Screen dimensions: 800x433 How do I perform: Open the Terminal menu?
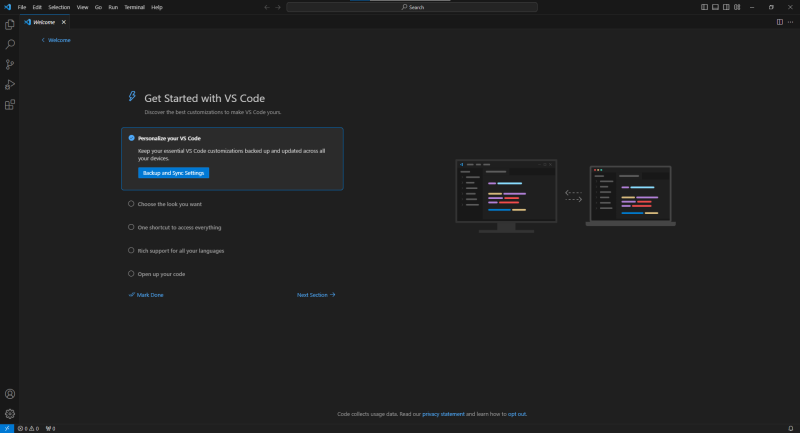pyautogui.click(x=134, y=7)
